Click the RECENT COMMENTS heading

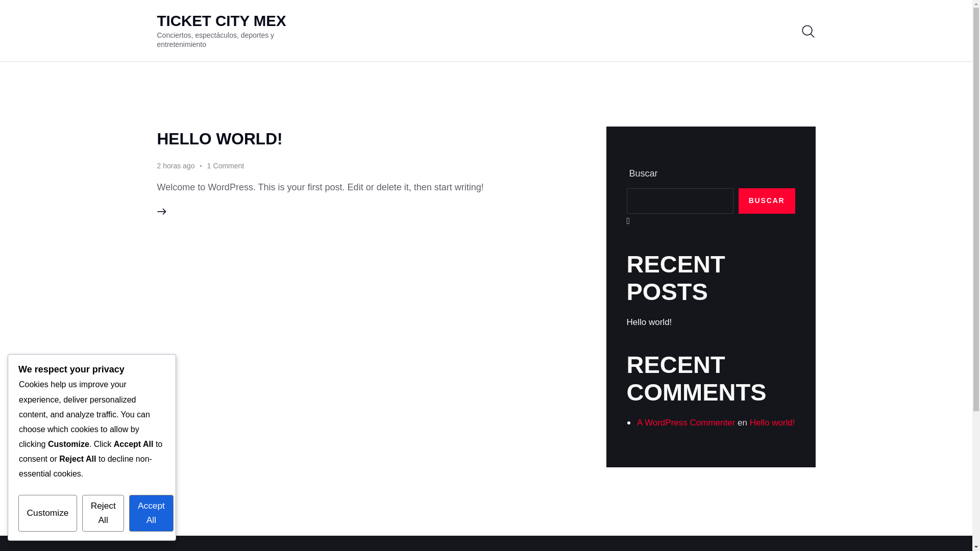tap(696, 379)
